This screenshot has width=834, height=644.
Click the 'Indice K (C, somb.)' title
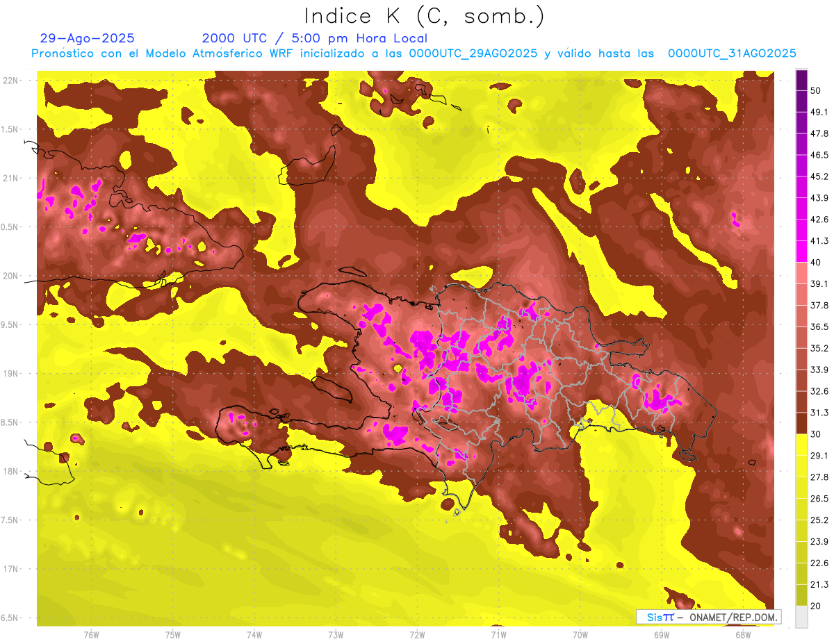[424, 16]
